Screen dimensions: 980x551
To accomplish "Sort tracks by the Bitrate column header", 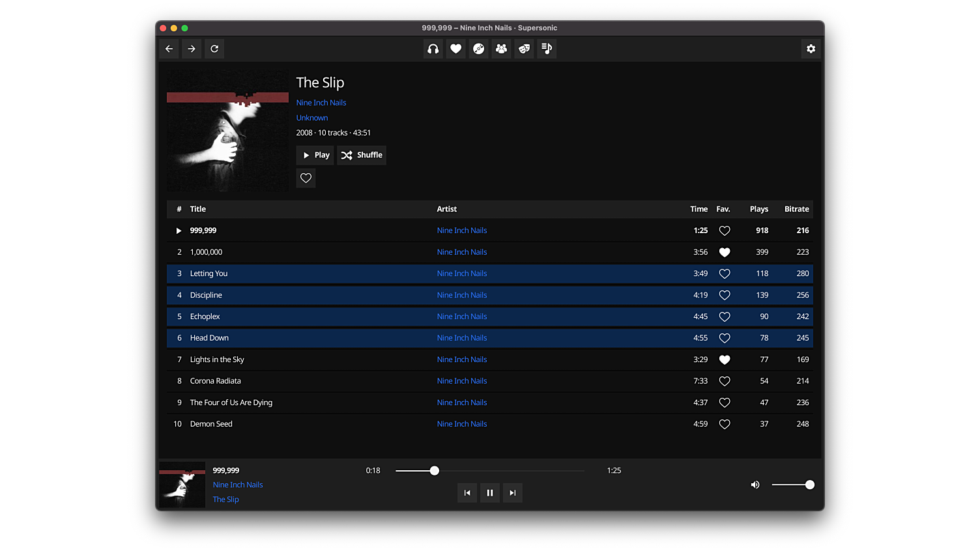I will tap(796, 209).
